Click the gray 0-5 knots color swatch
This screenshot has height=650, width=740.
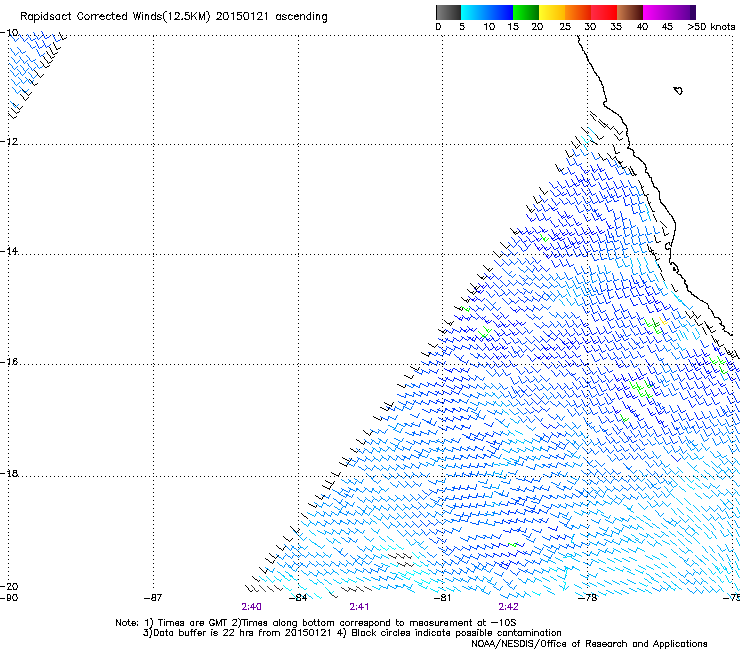pyautogui.click(x=448, y=12)
